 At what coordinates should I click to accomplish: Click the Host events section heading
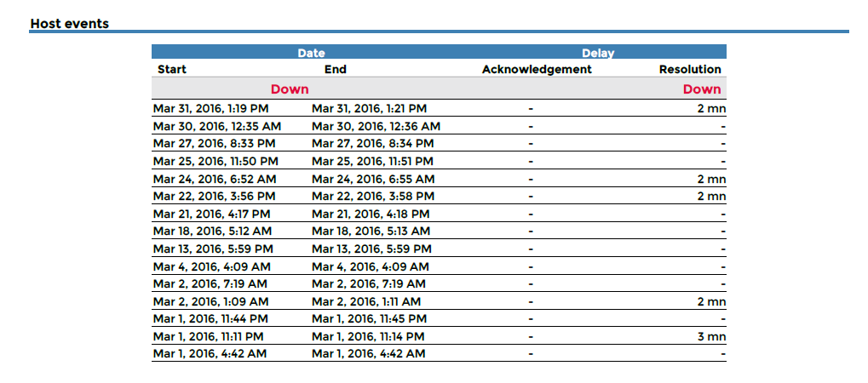click(69, 24)
